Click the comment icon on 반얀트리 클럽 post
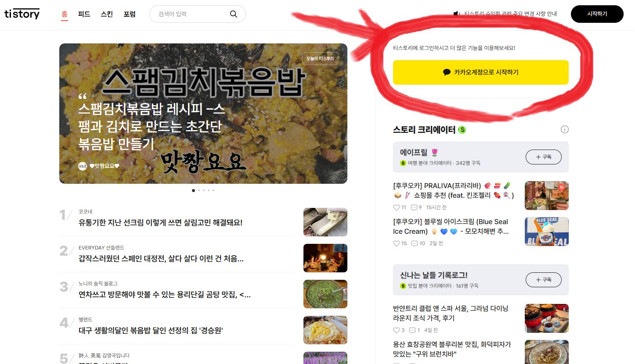 click(412, 330)
